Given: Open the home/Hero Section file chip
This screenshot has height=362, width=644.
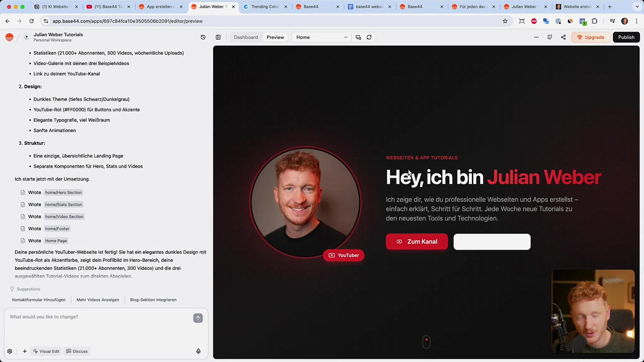Looking at the screenshot, I should [63, 193].
